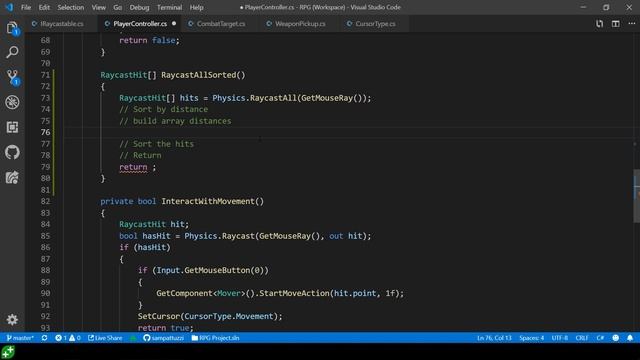This screenshot has width=640, height=360.
Task: Synchronize changes from the status bar
Action: pos(44,338)
